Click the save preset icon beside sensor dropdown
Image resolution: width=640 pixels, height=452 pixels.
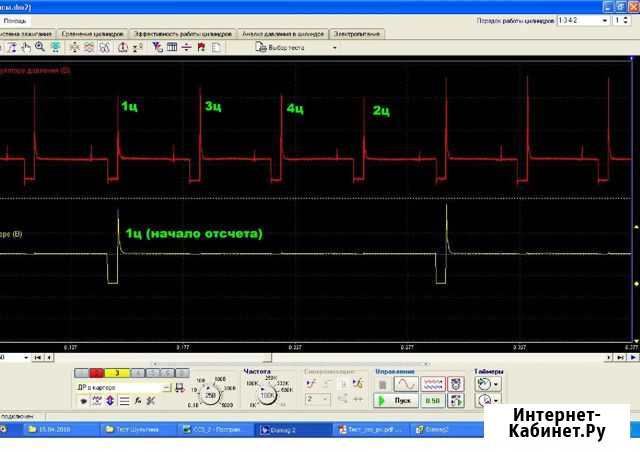pyautogui.click(x=180, y=387)
